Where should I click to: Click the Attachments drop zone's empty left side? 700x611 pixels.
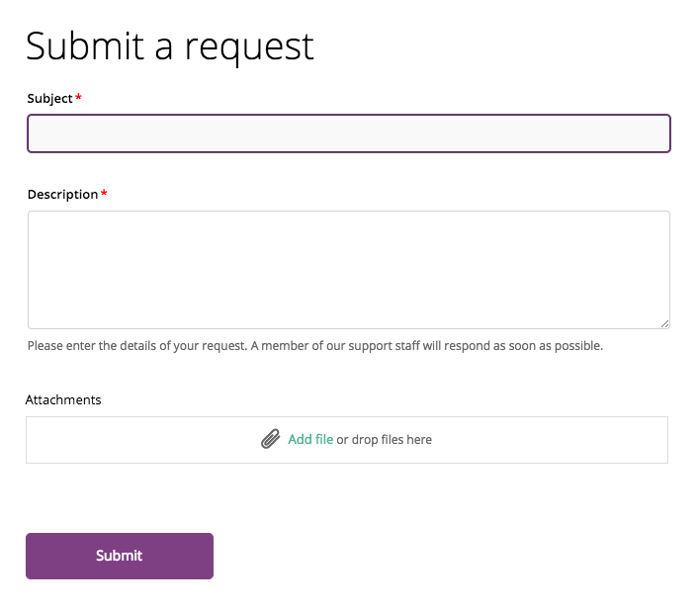click(142, 440)
